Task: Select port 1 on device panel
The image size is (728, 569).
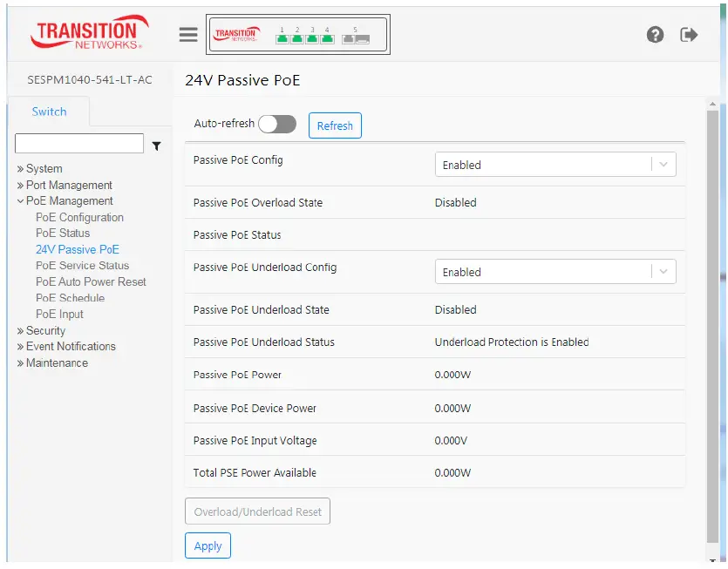Action: point(282,38)
